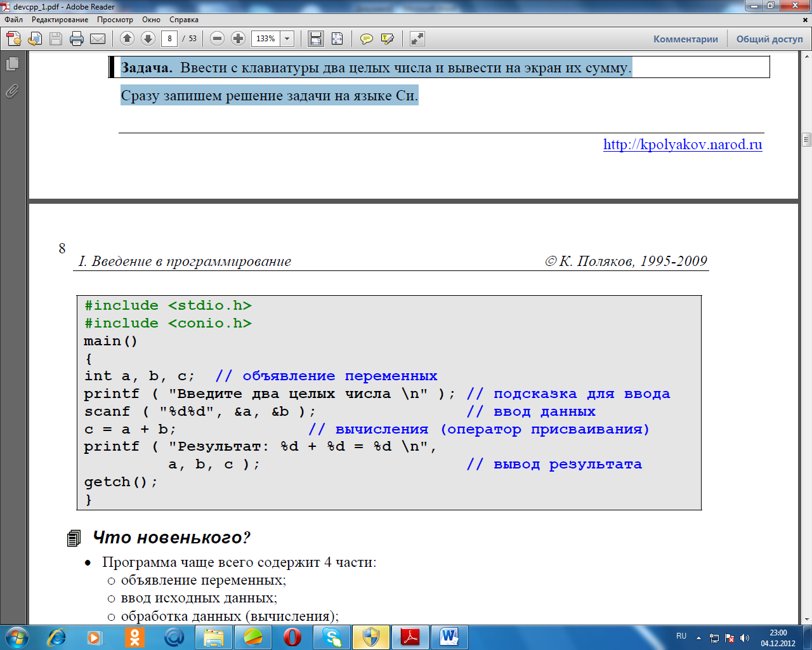
Task: Follow the kpolyakov.narod.ru link
Action: click(x=683, y=144)
